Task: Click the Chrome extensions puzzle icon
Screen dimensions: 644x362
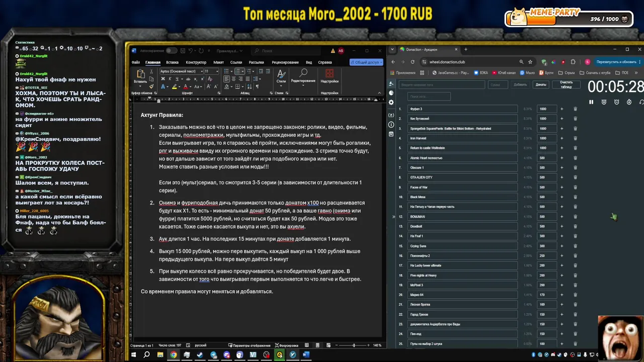Action: pos(573,62)
